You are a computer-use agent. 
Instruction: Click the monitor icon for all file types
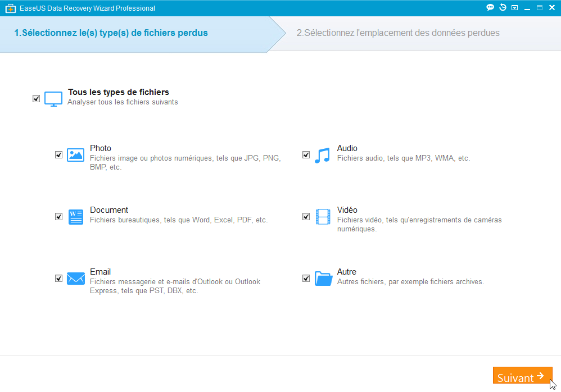[53, 99]
